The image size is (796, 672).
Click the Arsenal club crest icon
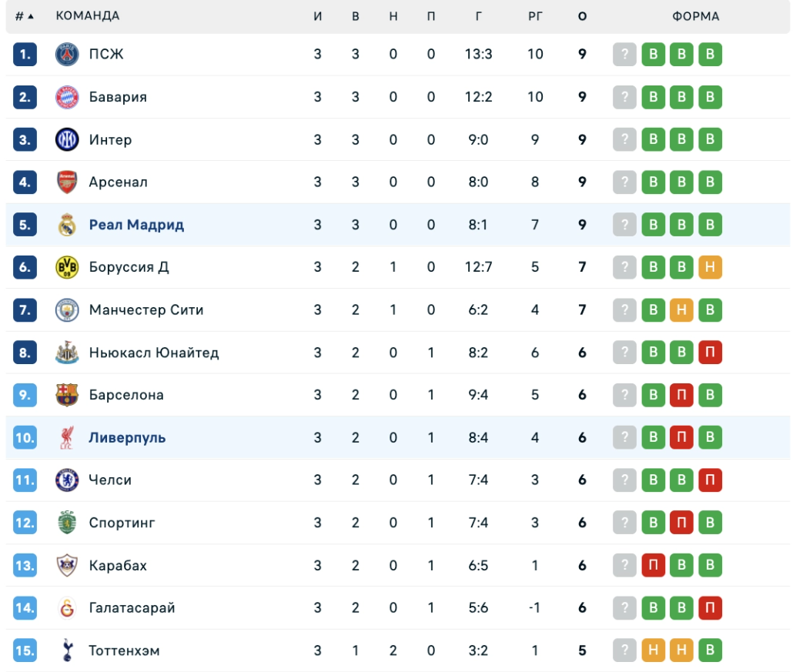[67, 182]
